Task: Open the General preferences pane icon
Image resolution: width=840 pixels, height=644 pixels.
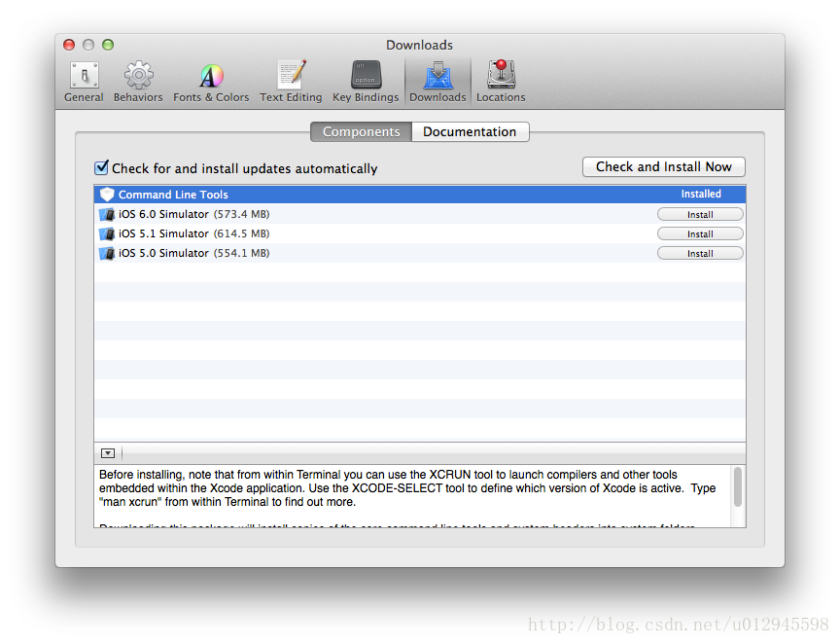Action: [85, 75]
